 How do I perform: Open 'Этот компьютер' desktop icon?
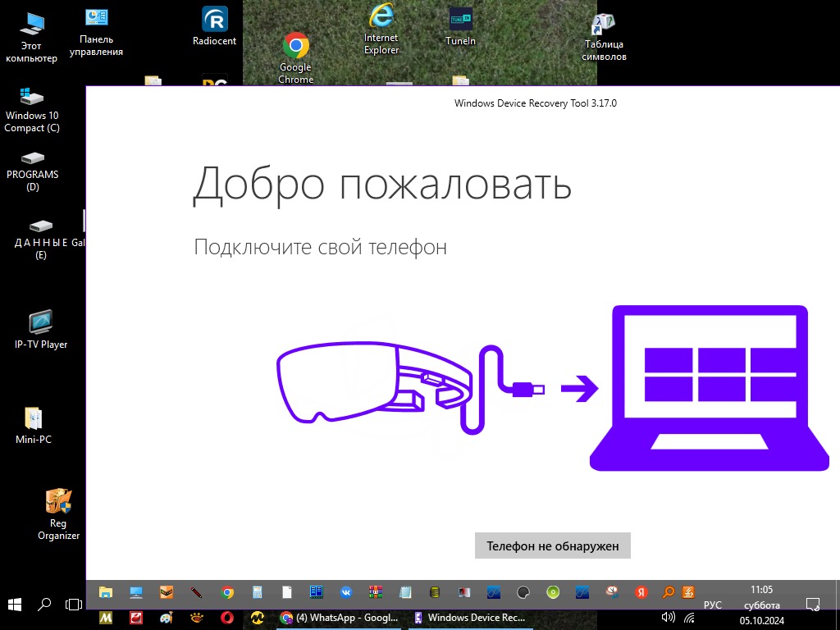(31, 37)
